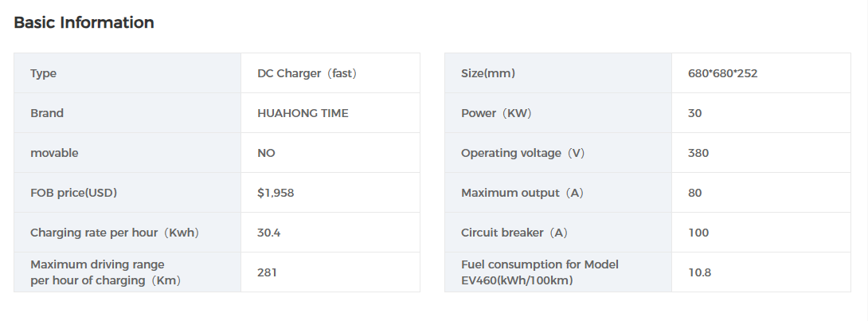Viewport: 868px width, 321px height.
Task: Select the HUAHONG TIME brand value
Action: pyautogui.click(x=303, y=113)
